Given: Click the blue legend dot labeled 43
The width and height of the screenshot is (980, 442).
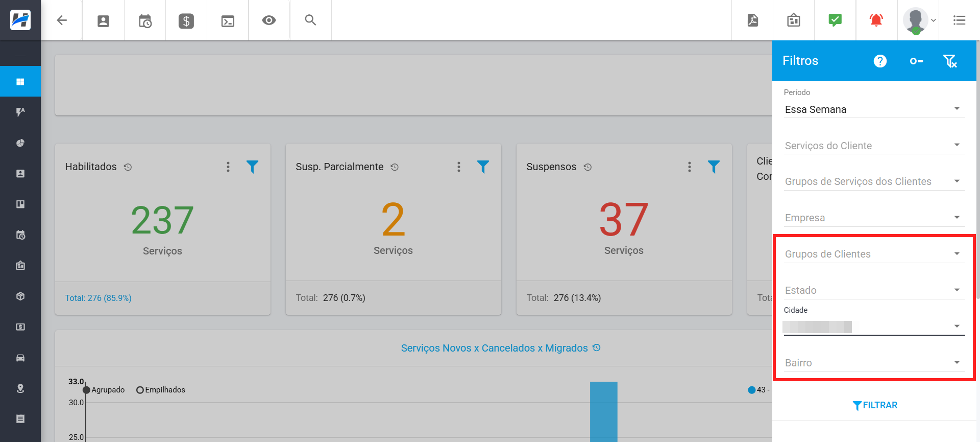Looking at the screenshot, I should tap(751, 390).
